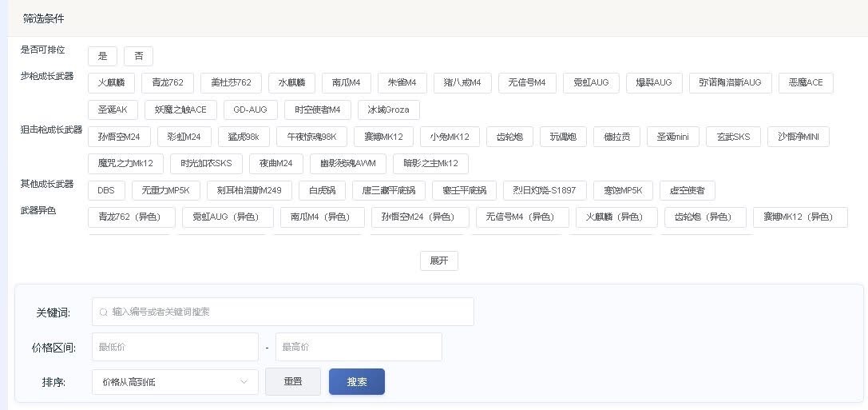The height and width of the screenshot is (410, 868).
Task: Choose the DBS weapon filter
Action: pos(106,190)
